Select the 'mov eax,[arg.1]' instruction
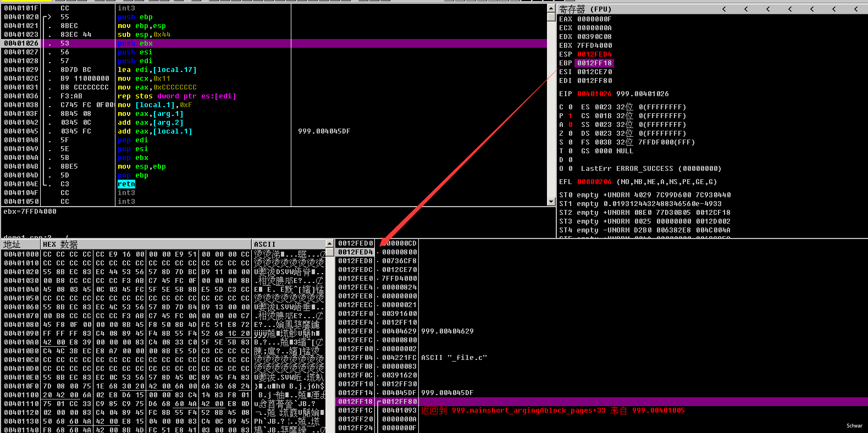The width and height of the screenshot is (868, 433). pos(151,114)
